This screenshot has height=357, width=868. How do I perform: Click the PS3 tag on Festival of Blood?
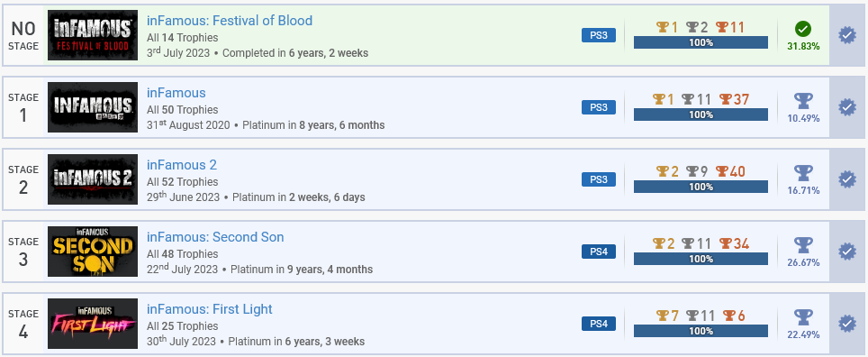pyautogui.click(x=599, y=35)
